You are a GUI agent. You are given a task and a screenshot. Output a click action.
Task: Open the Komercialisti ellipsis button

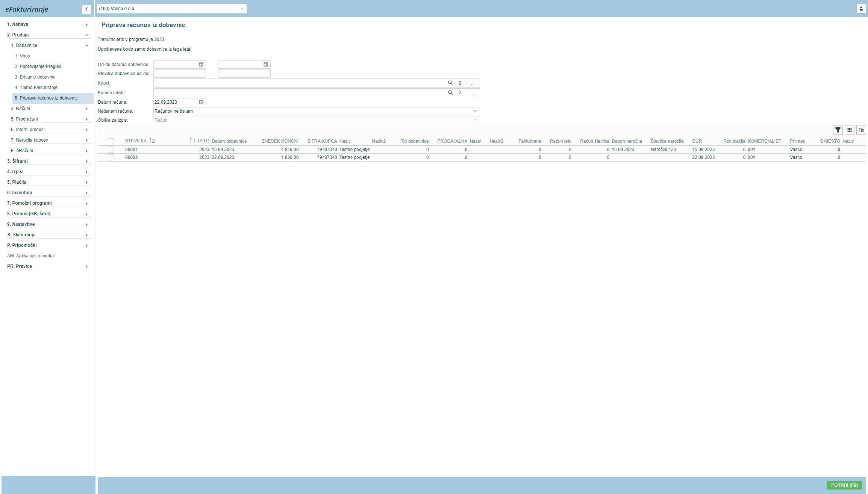(473, 93)
